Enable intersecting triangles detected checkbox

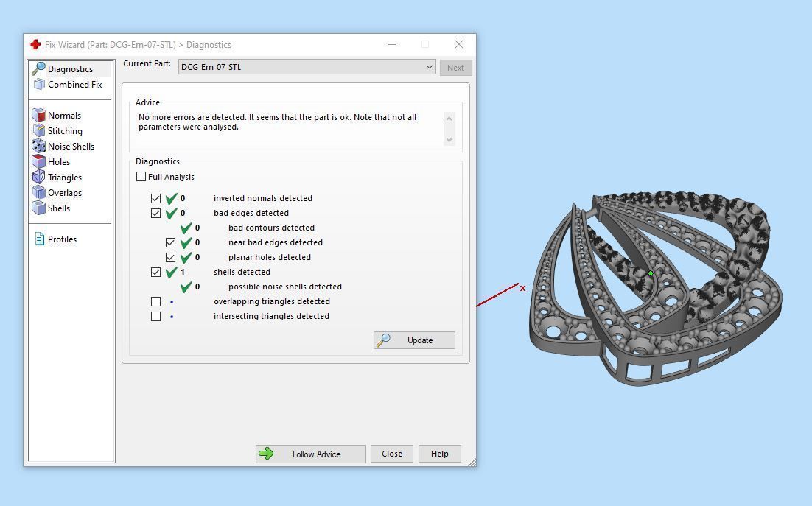pos(156,316)
